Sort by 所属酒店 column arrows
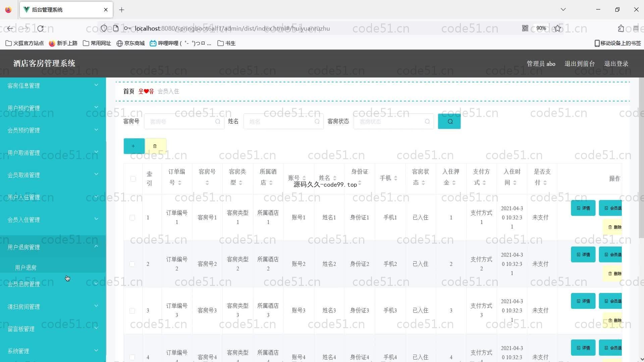This screenshot has height=362, width=644. point(271,183)
